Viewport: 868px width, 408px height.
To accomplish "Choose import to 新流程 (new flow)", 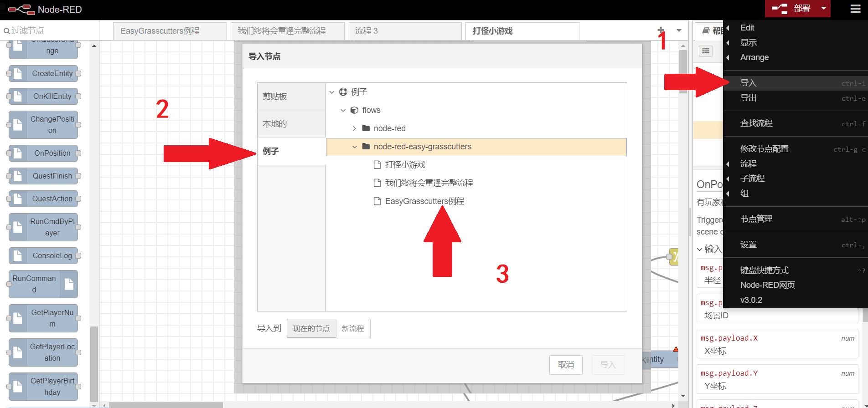I will click(353, 328).
